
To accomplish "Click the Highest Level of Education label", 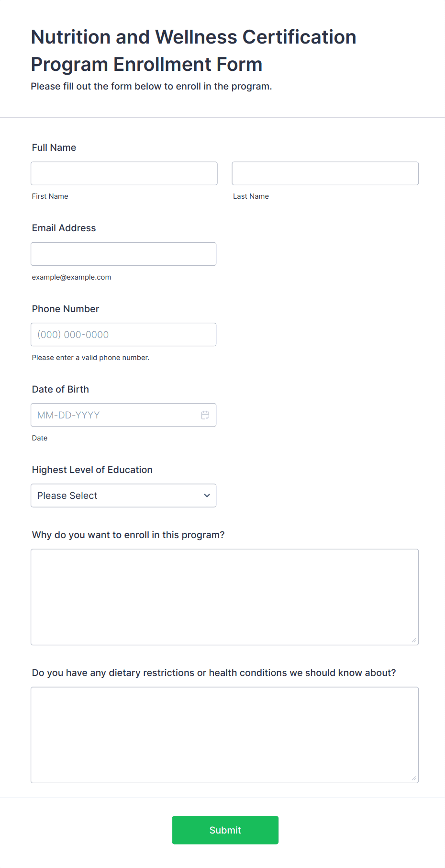I will (92, 470).
